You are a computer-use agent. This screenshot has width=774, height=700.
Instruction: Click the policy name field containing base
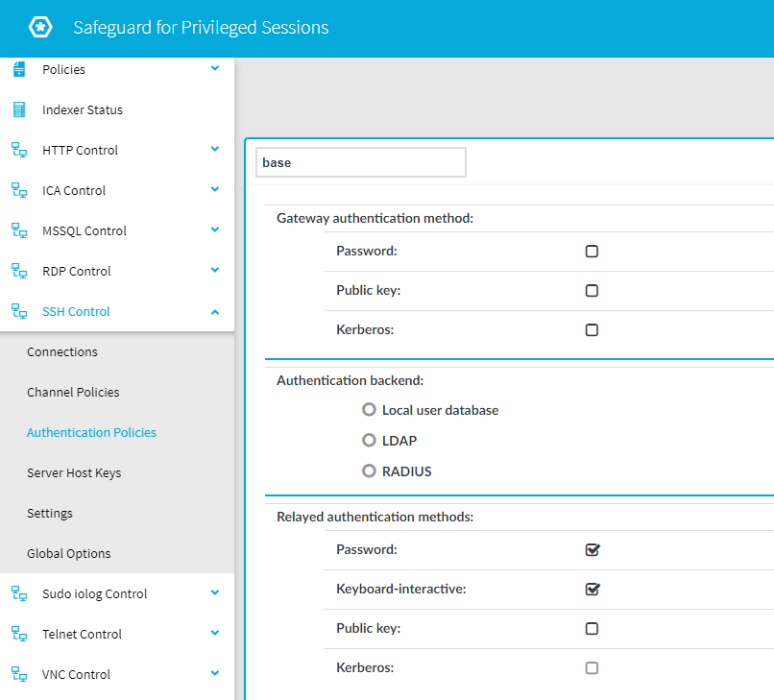361,162
